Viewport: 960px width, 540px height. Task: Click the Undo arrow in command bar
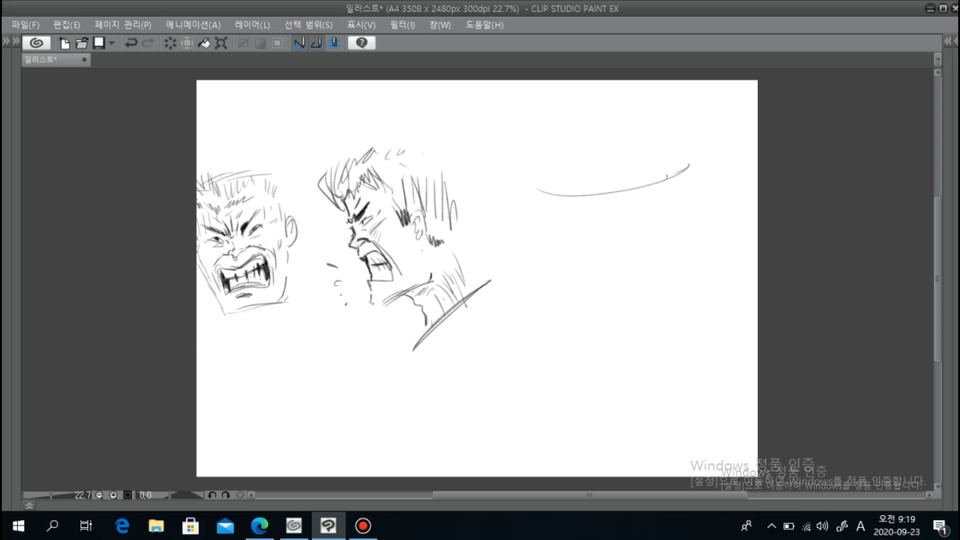pos(130,43)
